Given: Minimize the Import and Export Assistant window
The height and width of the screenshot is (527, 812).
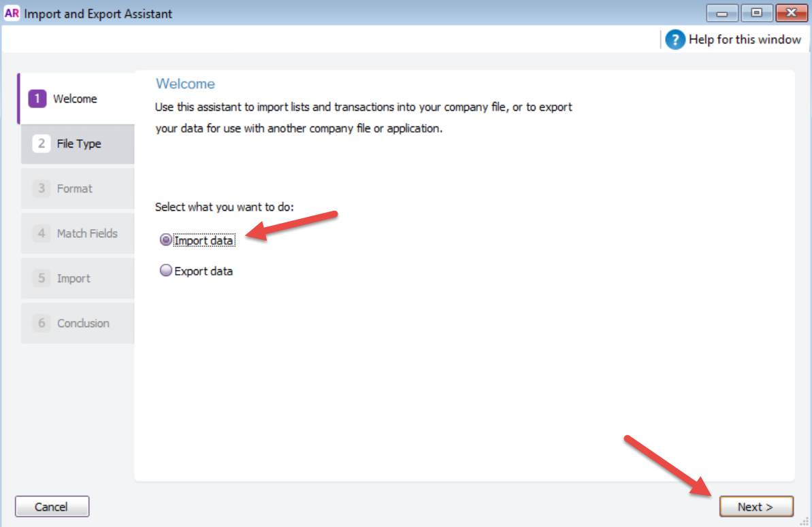Looking at the screenshot, I should click(x=722, y=13).
